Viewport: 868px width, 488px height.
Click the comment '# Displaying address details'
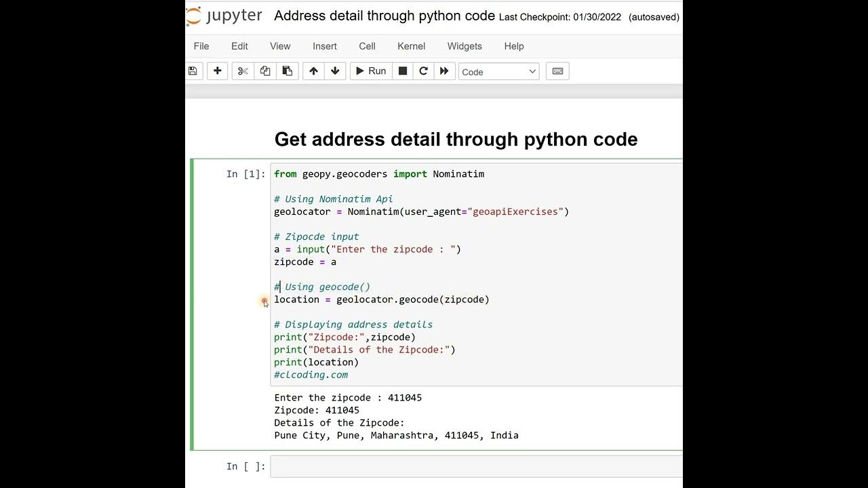tap(353, 325)
